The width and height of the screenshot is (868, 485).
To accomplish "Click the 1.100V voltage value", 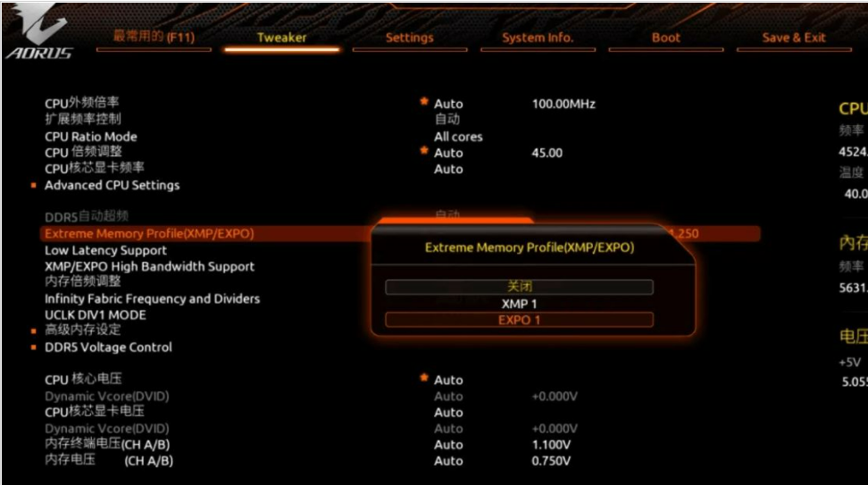I will [x=551, y=445].
